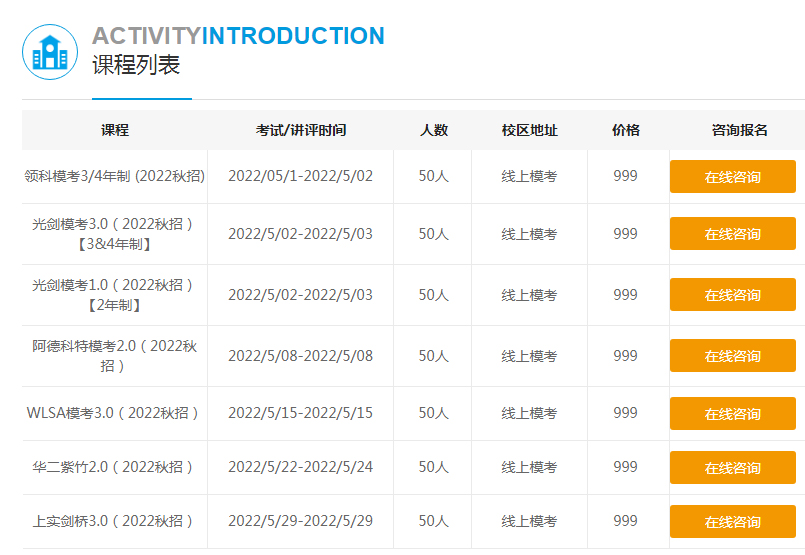Open the 领科模考3/4年制 (2022秋招) course name
Screen dimensions: 805x555
[x=115, y=176]
